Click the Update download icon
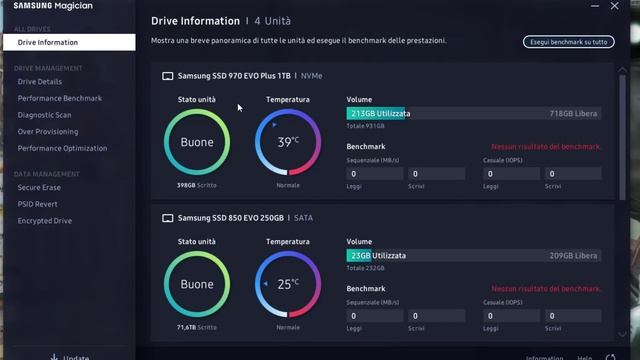The height and width of the screenshot is (360, 640). tap(54, 357)
